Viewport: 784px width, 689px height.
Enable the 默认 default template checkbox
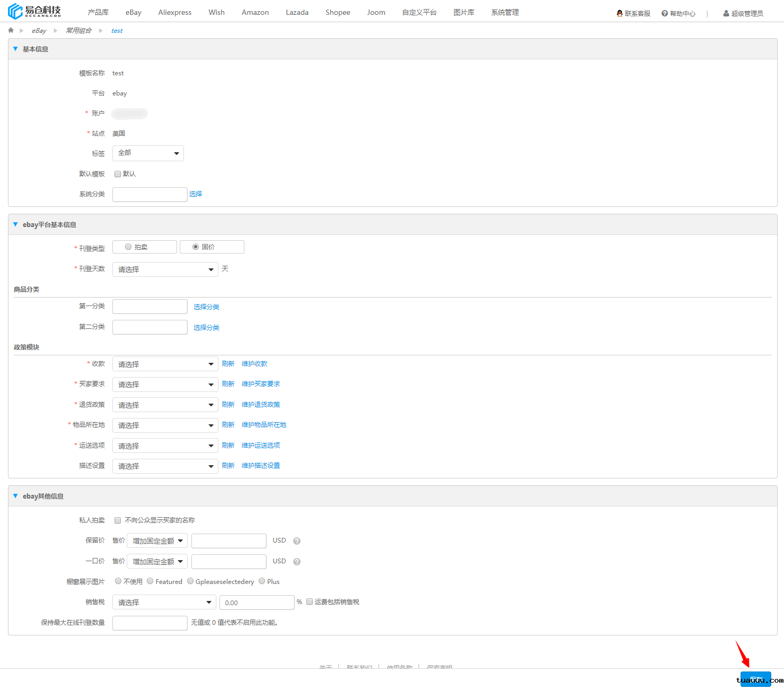[118, 174]
